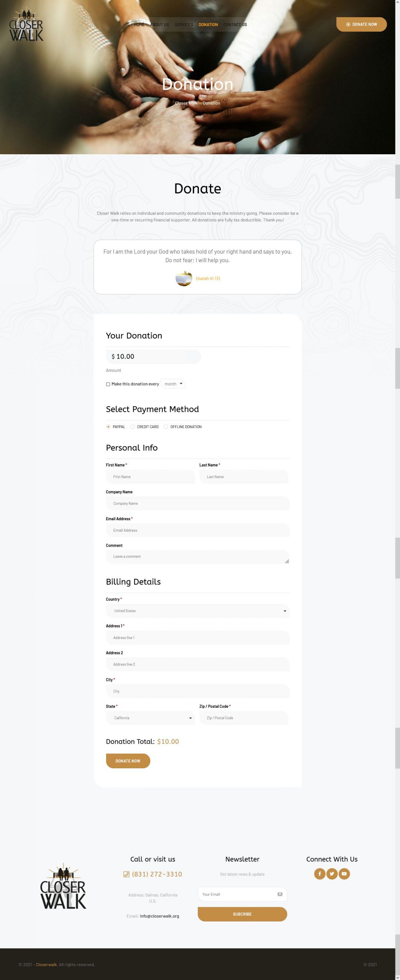400x980 pixels.
Task: Click the envelope icon in newsletter field
Action: pyautogui.click(x=280, y=894)
